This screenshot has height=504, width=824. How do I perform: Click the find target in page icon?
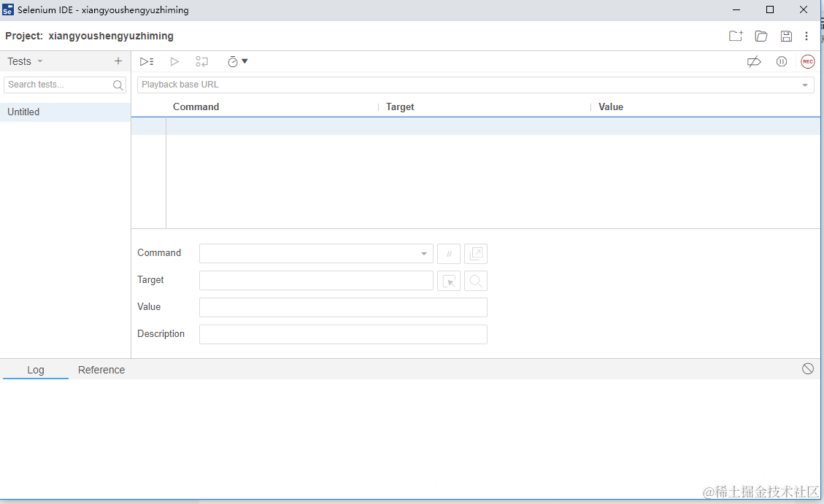coord(476,281)
